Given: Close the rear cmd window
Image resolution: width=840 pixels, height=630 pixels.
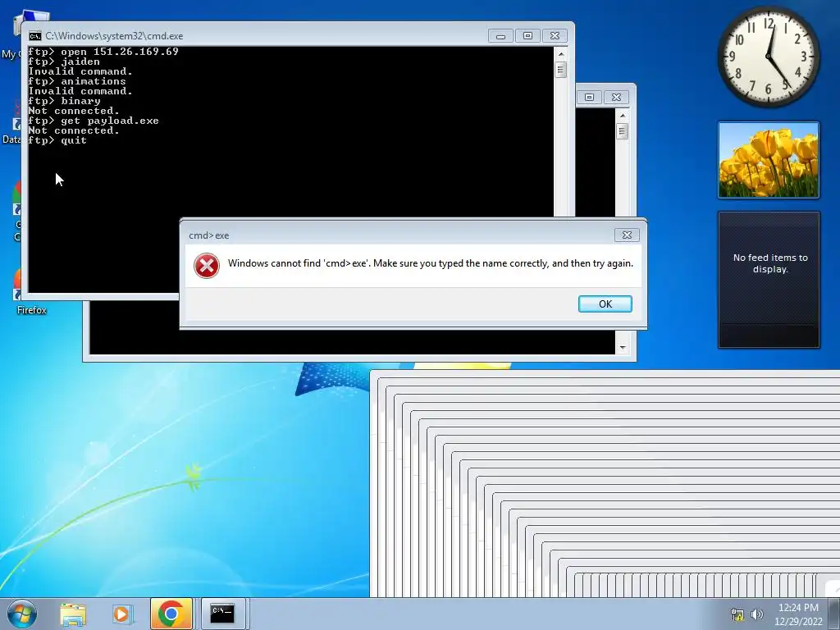Looking at the screenshot, I should tap(617, 97).
